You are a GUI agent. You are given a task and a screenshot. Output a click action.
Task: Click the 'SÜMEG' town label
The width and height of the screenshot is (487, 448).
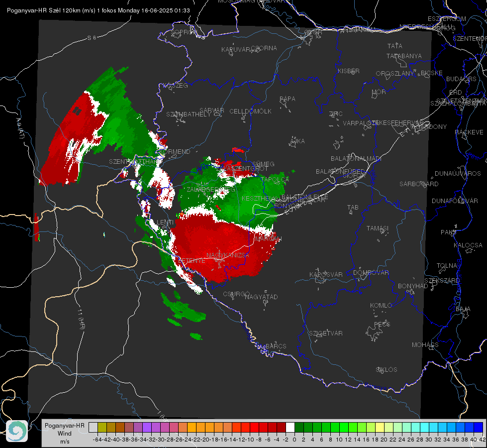263,164
